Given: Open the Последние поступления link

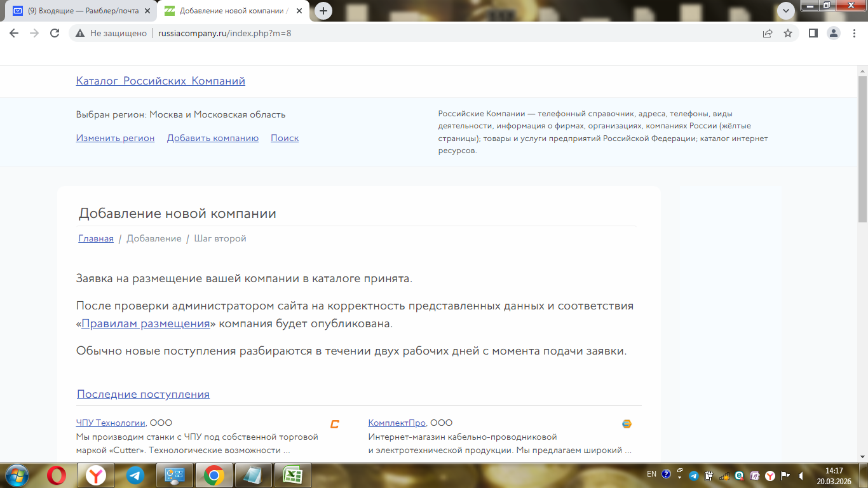Looking at the screenshot, I should point(144,394).
